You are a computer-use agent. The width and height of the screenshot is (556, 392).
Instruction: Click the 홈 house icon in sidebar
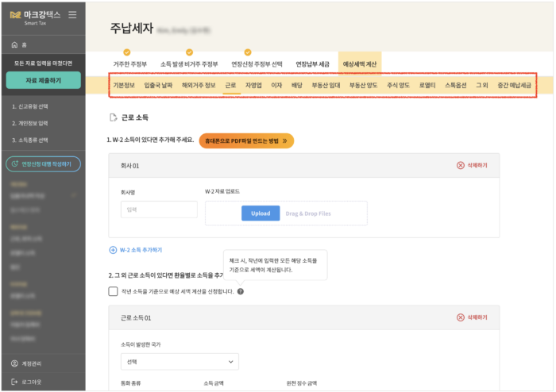click(14, 45)
